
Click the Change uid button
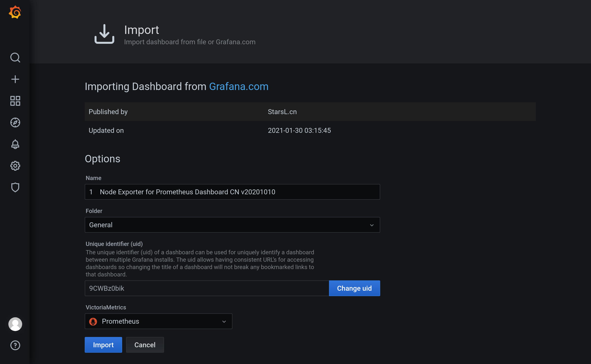pos(354,288)
